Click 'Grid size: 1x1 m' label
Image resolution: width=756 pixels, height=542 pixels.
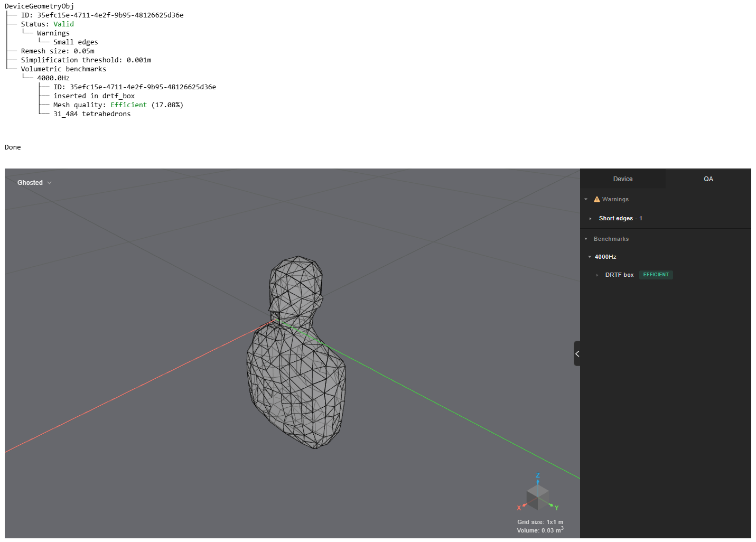540,522
